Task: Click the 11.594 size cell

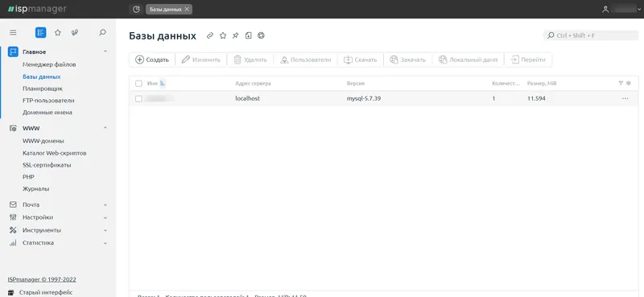Action: [536, 98]
